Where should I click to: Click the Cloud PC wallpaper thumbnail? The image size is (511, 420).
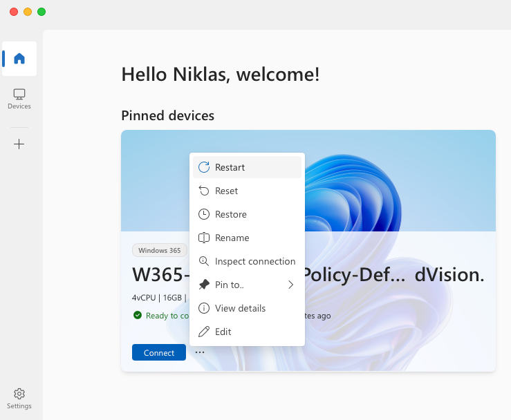click(308, 181)
